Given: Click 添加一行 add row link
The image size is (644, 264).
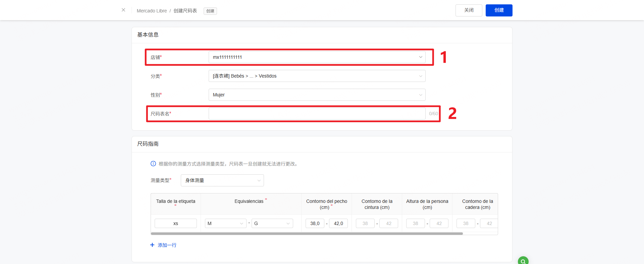Looking at the screenshot, I should [167, 245].
